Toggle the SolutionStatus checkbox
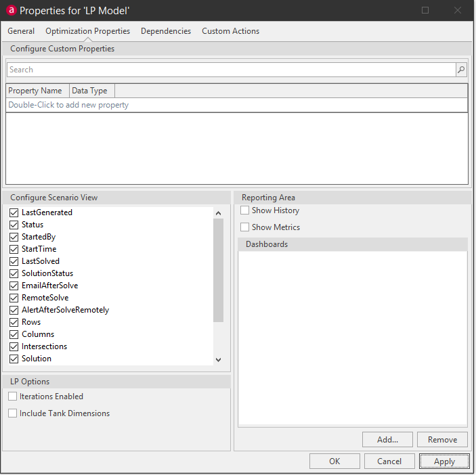Image resolution: width=476 pixels, height=475 pixels. tap(14, 273)
